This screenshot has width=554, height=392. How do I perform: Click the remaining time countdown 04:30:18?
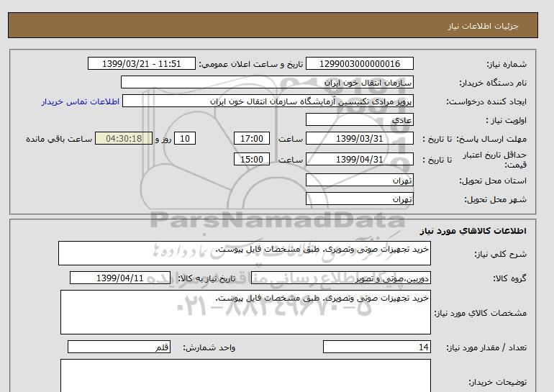[x=124, y=138]
